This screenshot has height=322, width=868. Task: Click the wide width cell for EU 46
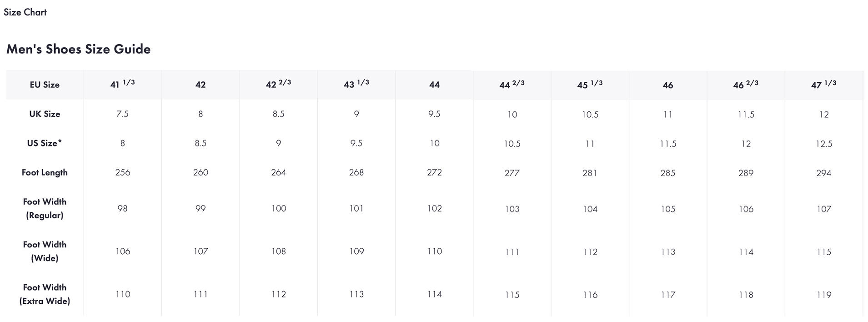(668, 252)
